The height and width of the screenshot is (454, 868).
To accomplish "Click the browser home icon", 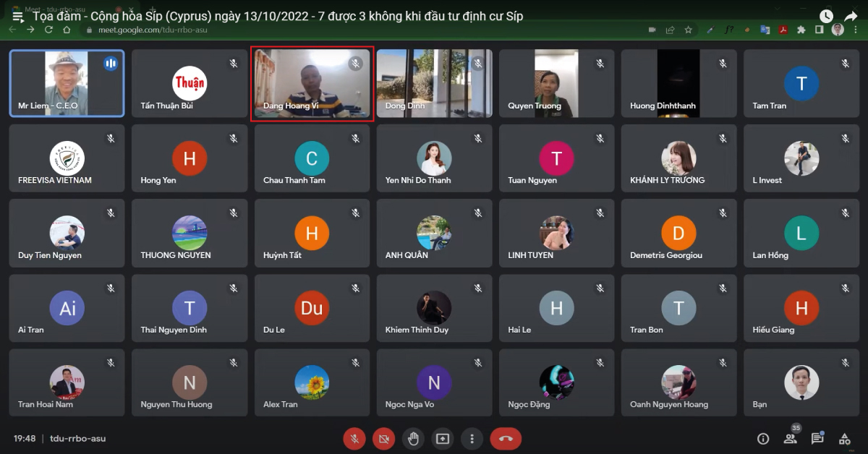I will point(67,30).
